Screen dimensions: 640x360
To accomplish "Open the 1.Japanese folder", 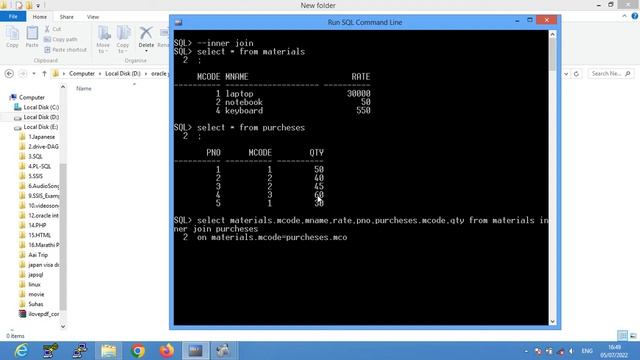I will (x=41, y=137).
